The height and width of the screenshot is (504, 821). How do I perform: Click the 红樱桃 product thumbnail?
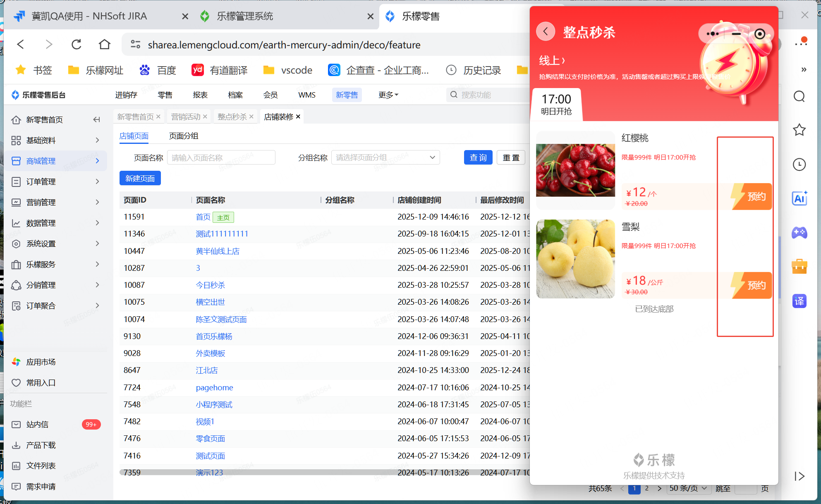(575, 170)
